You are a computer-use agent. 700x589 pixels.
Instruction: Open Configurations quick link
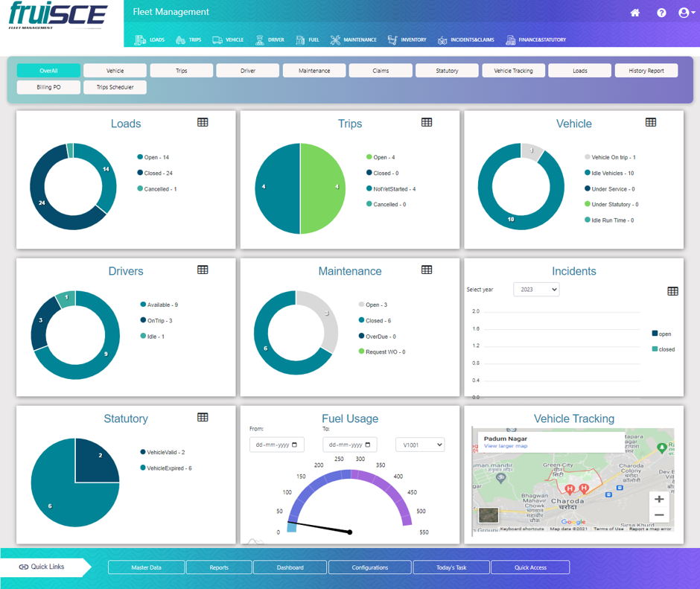coord(369,567)
